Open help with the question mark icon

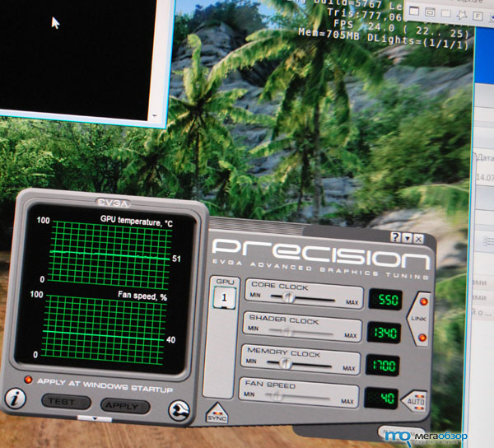coord(395,237)
